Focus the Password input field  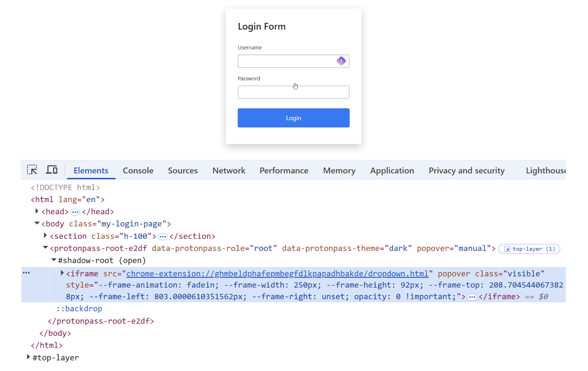click(293, 92)
